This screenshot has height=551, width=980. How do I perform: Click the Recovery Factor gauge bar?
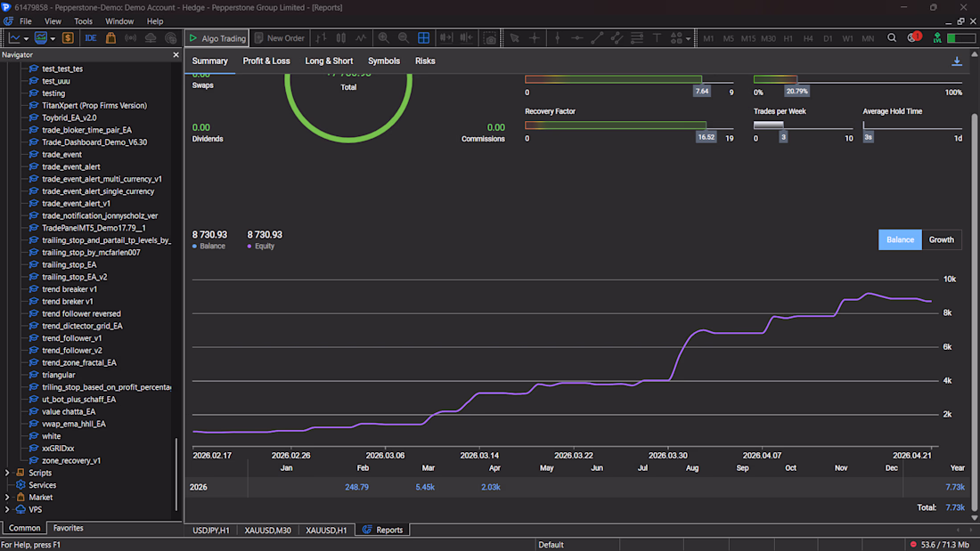[x=615, y=126]
